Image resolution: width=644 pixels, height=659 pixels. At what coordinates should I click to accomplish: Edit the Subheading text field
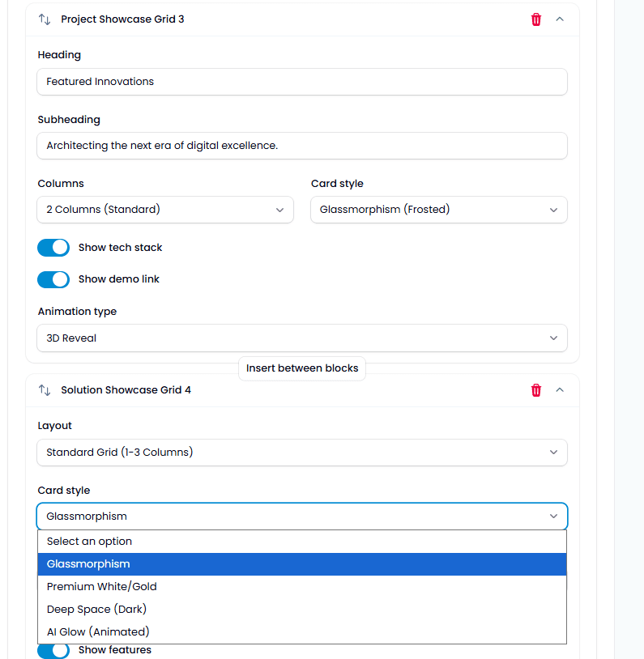pyautogui.click(x=302, y=146)
